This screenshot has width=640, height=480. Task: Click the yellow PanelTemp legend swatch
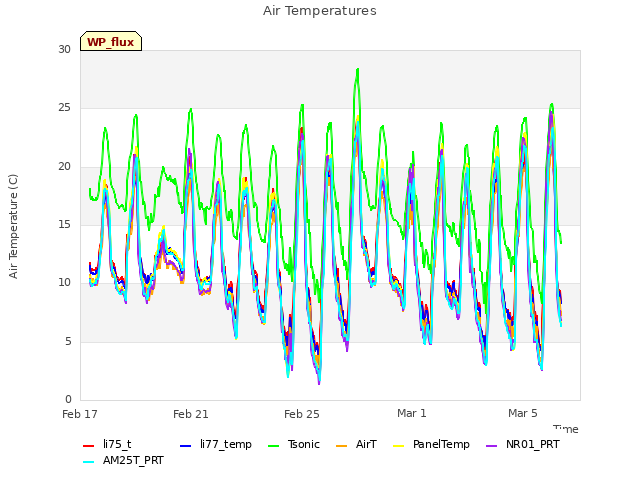click(x=398, y=446)
